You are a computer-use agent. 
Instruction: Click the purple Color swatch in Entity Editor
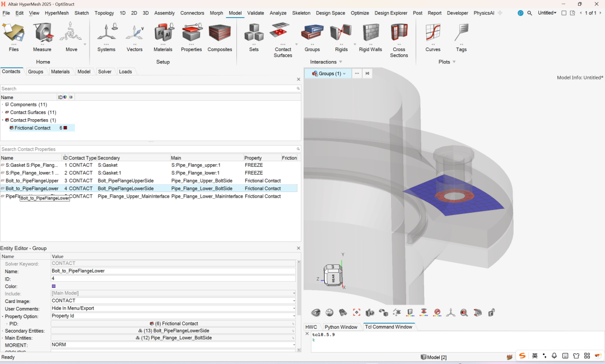pos(54,286)
